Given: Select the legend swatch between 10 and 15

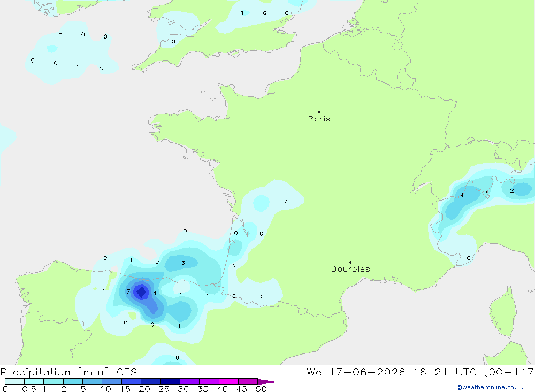Looking at the screenshot, I should tap(112, 381).
